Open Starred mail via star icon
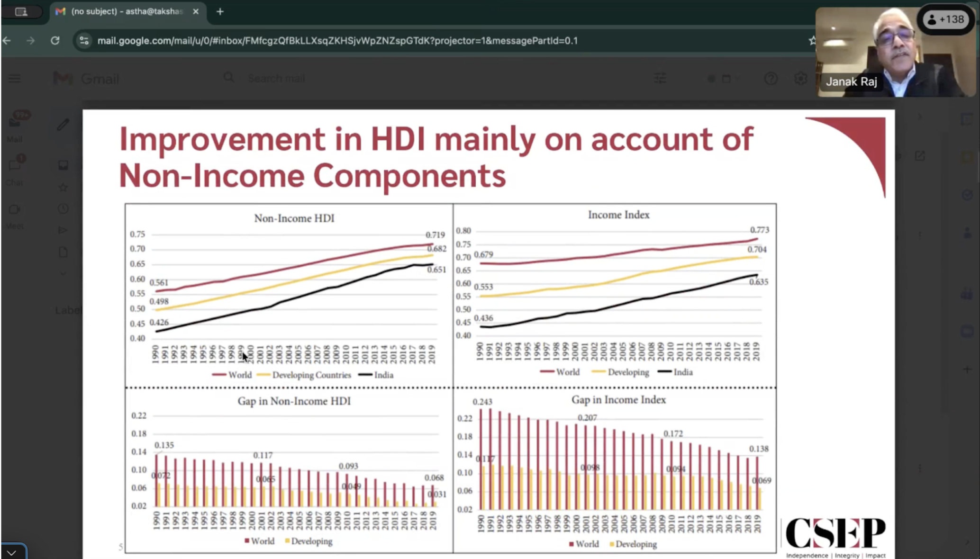This screenshot has height=559, width=980. coord(63,188)
